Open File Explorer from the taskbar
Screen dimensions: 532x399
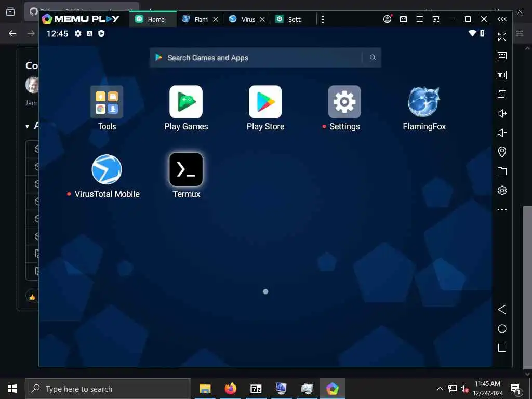click(205, 389)
